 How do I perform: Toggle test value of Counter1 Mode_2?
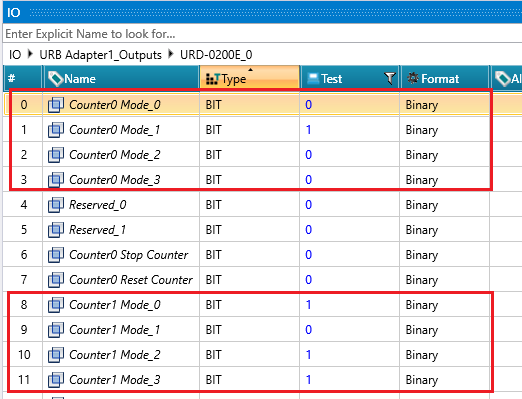tap(308, 355)
